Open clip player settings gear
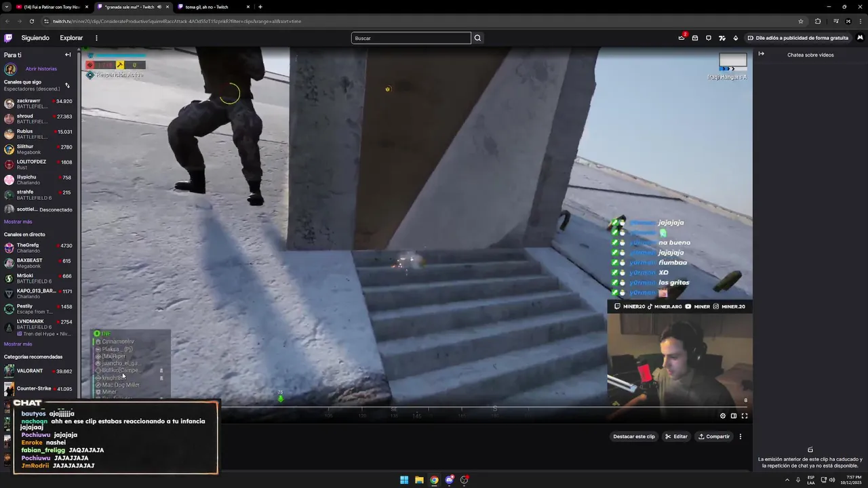 point(723,415)
